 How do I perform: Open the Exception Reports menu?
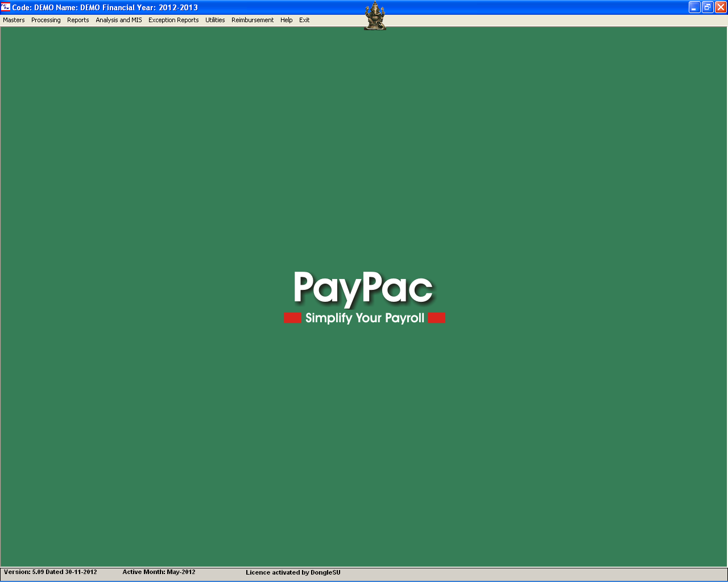tap(173, 20)
